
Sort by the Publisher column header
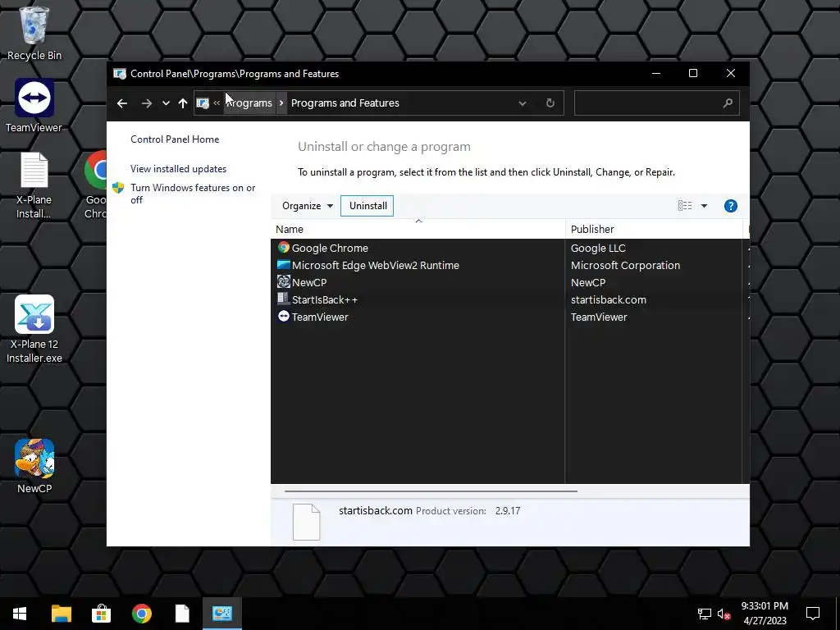[x=654, y=230]
